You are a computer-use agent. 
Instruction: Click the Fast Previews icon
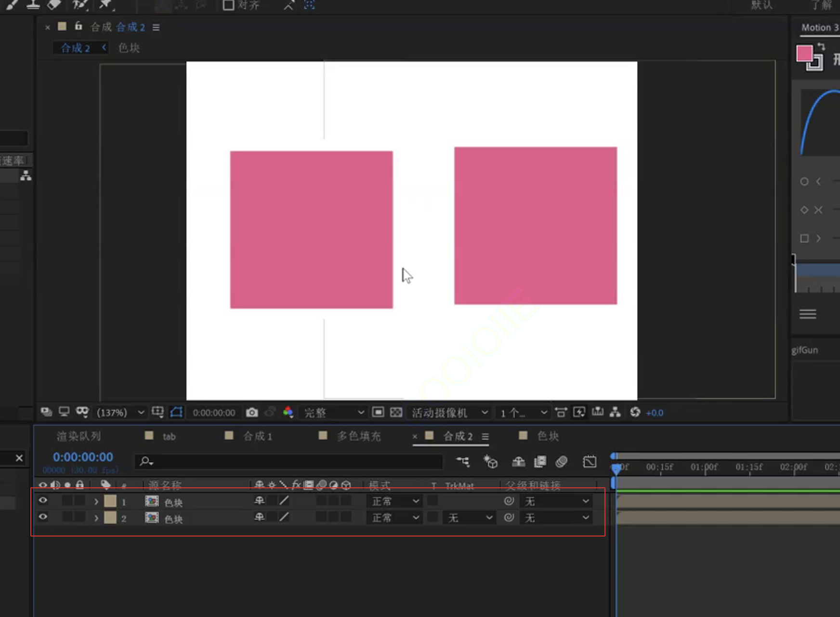(579, 412)
